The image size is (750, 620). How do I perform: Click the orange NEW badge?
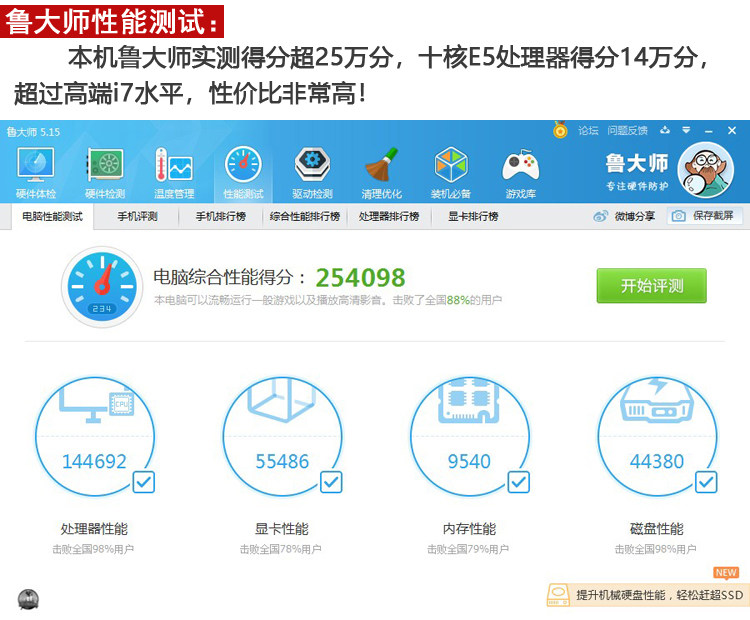(726, 573)
